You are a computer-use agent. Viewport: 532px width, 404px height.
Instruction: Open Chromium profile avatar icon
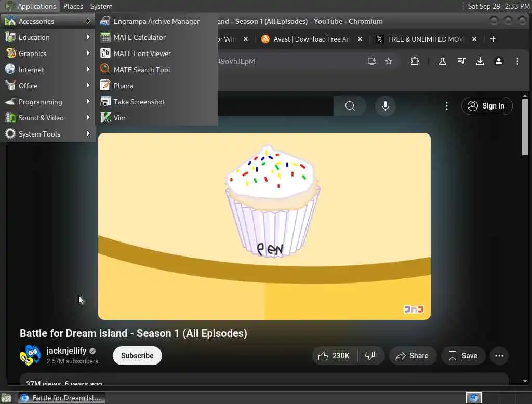(x=498, y=61)
